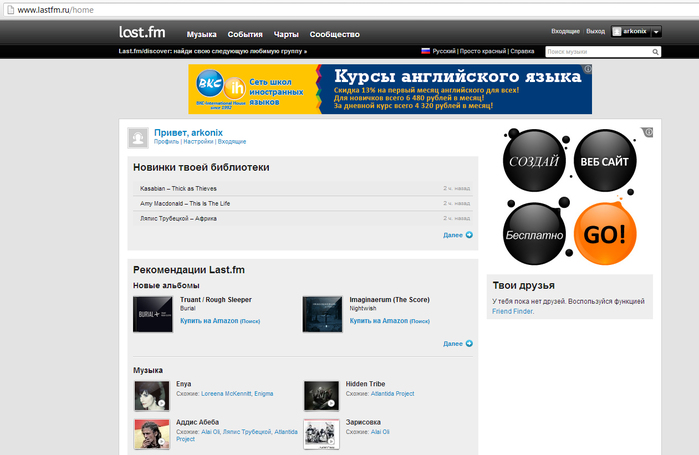Click Atlantida Project link under Hidden Tribe
699x455 pixels.
[393, 394]
